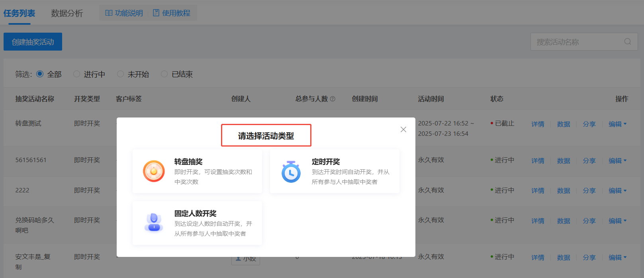Click the 开奖类型 column header
Screen dimensions: 644x278
pyautogui.click(x=87, y=99)
